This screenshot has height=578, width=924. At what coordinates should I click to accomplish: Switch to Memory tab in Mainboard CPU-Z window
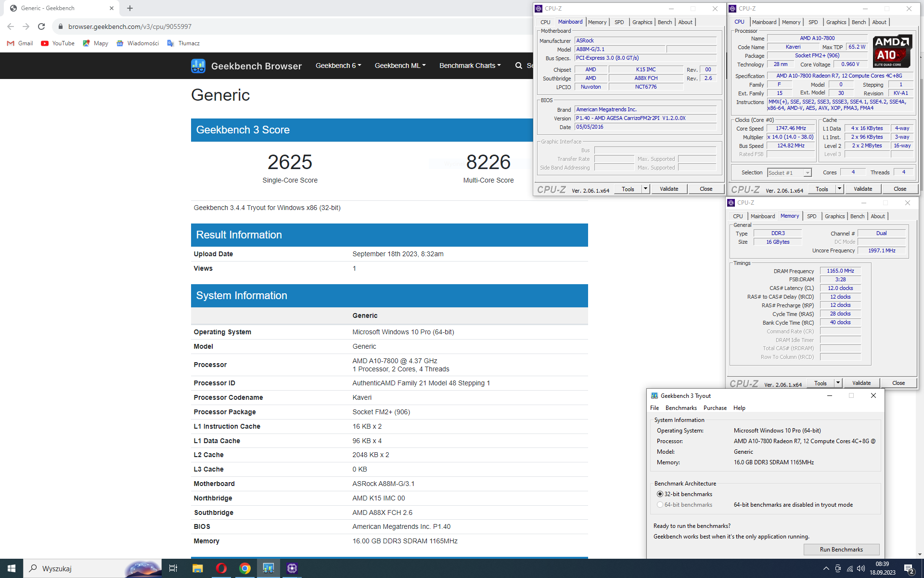pyautogui.click(x=597, y=22)
